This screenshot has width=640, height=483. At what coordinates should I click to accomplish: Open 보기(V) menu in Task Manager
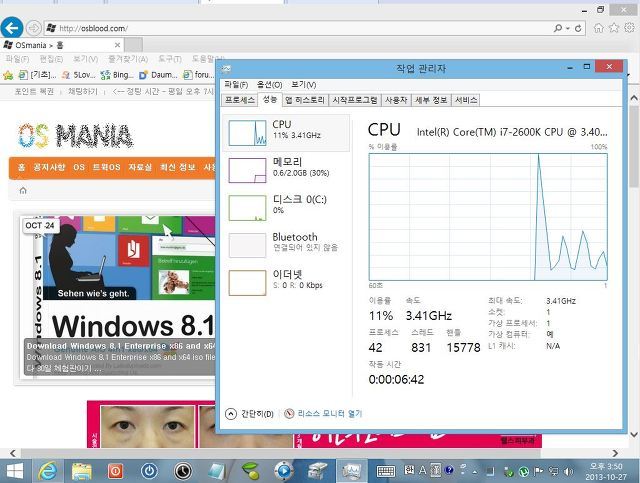click(303, 85)
